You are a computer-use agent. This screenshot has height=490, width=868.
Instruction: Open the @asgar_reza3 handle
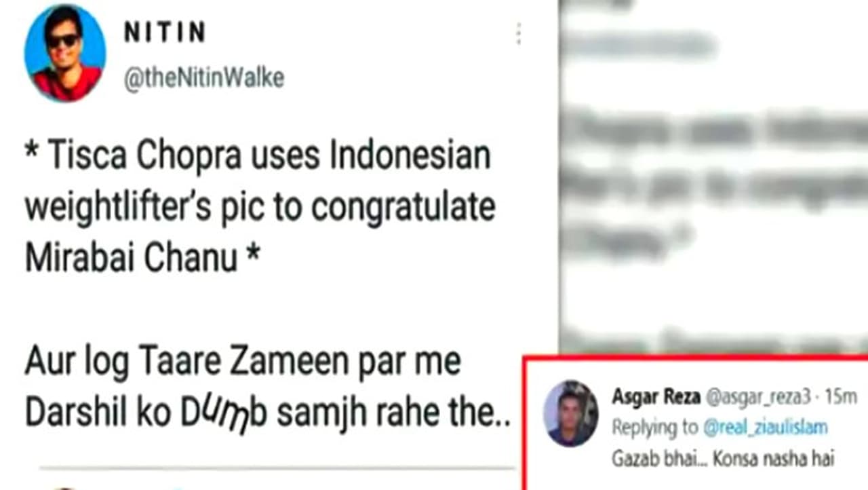(x=757, y=398)
